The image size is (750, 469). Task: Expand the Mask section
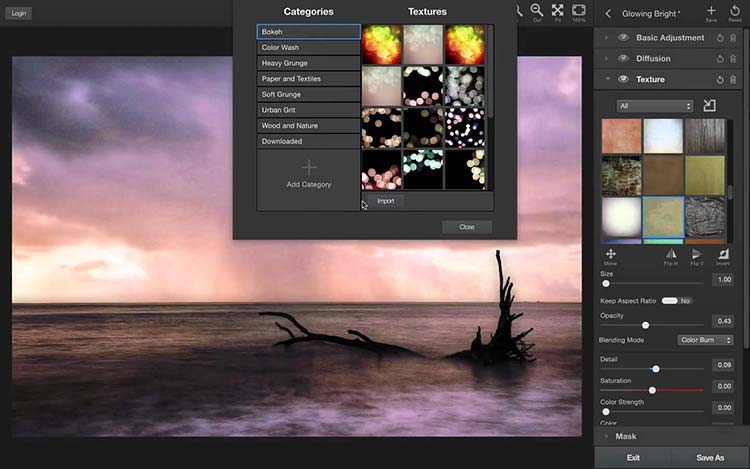(x=607, y=436)
